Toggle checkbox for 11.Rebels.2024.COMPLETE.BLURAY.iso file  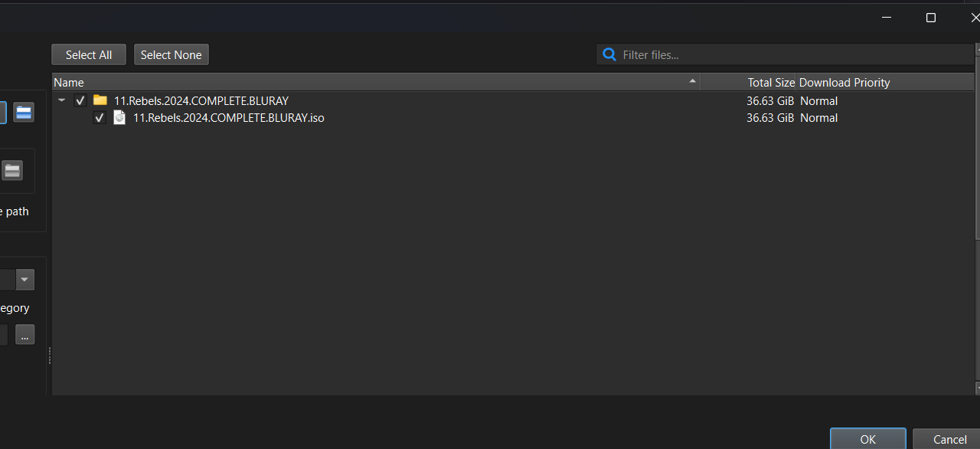point(99,117)
